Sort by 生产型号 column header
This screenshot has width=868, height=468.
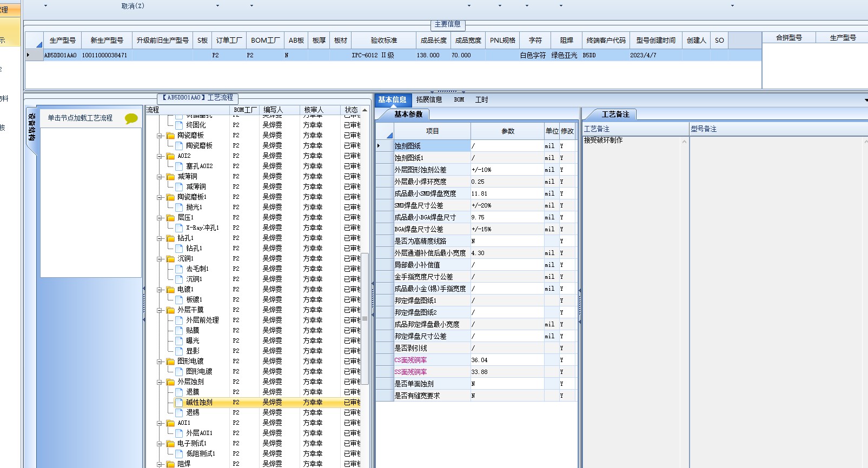point(63,41)
